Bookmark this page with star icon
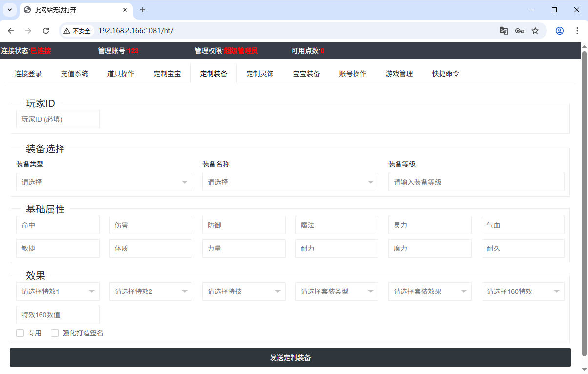The height and width of the screenshot is (374, 588). coord(535,31)
